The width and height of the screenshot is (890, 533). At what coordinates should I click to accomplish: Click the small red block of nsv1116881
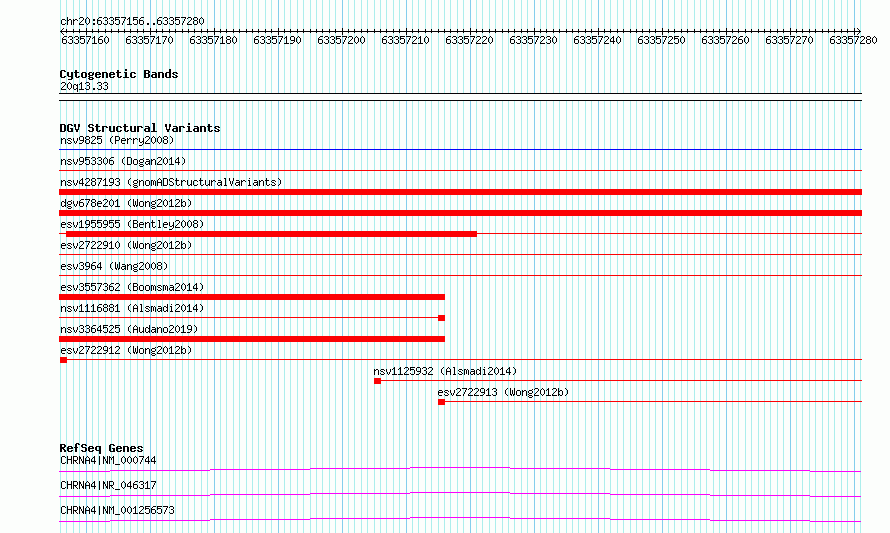pyautogui.click(x=442, y=318)
